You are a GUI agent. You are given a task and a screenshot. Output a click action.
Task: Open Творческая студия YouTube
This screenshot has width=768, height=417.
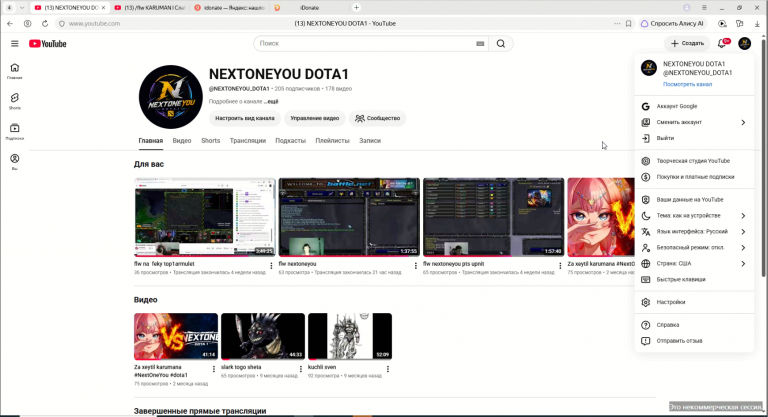(x=694, y=161)
